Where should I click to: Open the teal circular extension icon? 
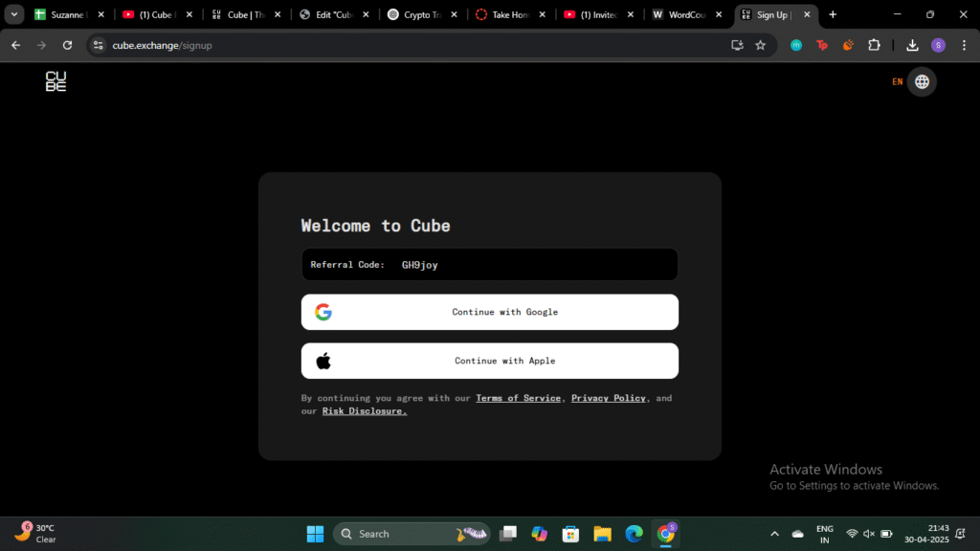click(796, 45)
